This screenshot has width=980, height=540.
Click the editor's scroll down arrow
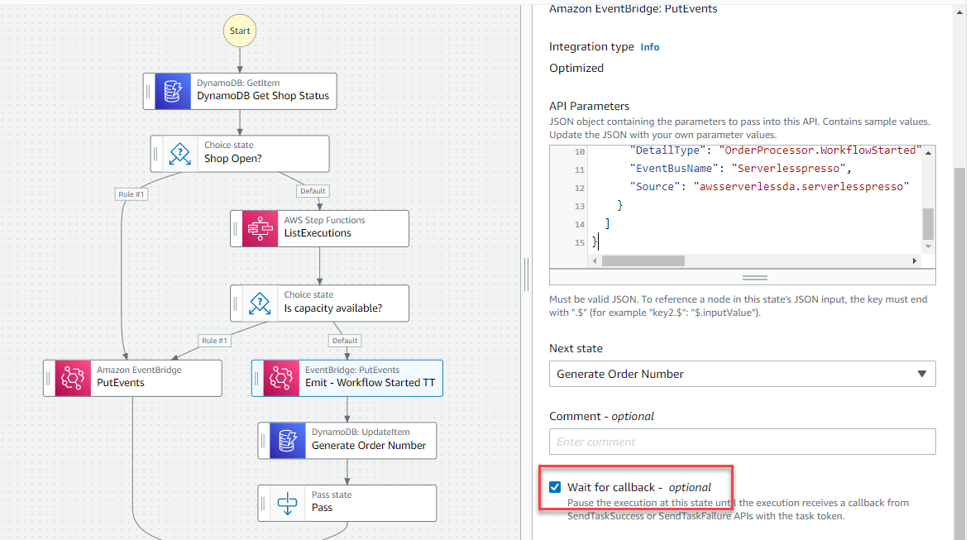(928, 246)
